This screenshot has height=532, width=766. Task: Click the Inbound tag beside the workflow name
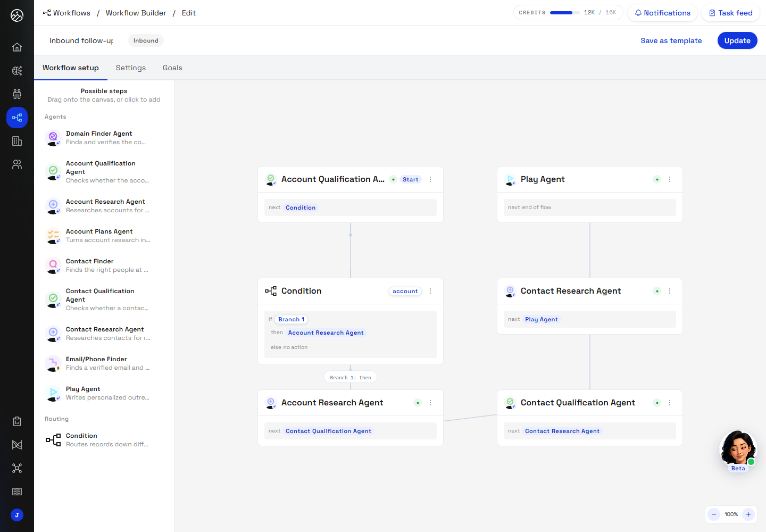(146, 40)
